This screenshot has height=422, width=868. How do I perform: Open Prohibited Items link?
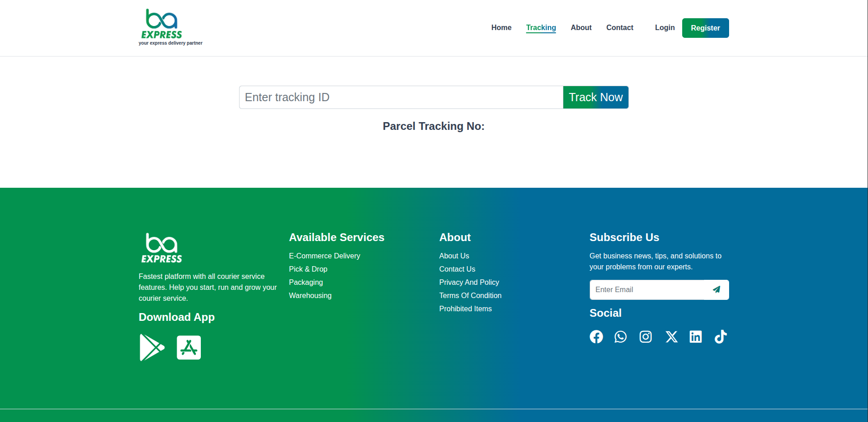465,309
